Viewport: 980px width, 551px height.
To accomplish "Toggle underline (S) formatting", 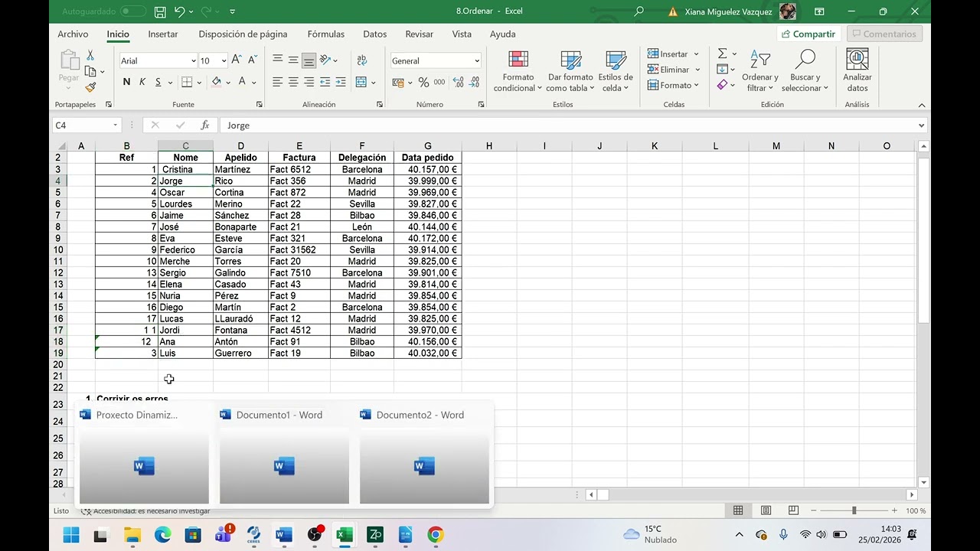I will click(x=158, y=82).
